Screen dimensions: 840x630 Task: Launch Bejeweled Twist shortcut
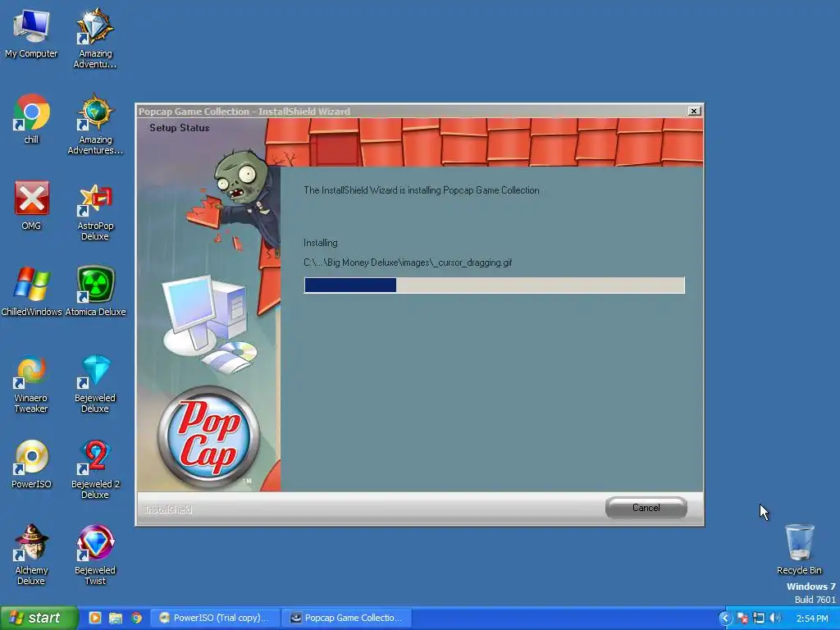click(95, 555)
